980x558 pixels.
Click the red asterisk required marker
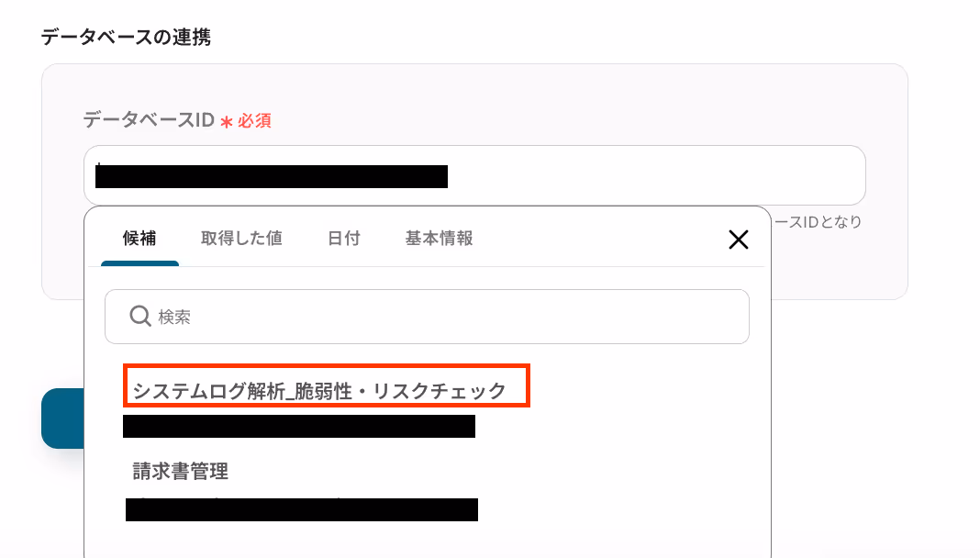point(227,121)
